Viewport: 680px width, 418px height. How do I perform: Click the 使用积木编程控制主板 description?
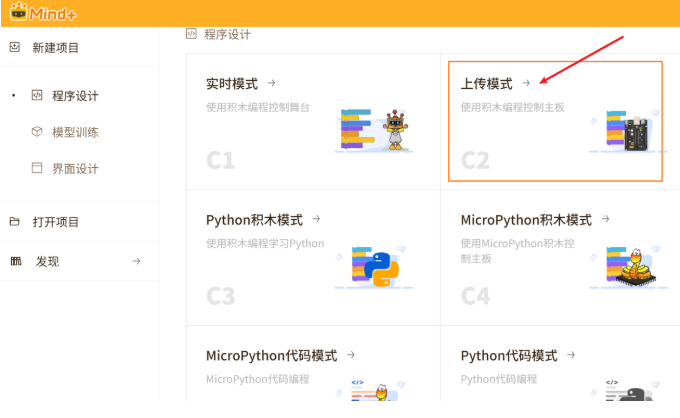click(x=512, y=108)
